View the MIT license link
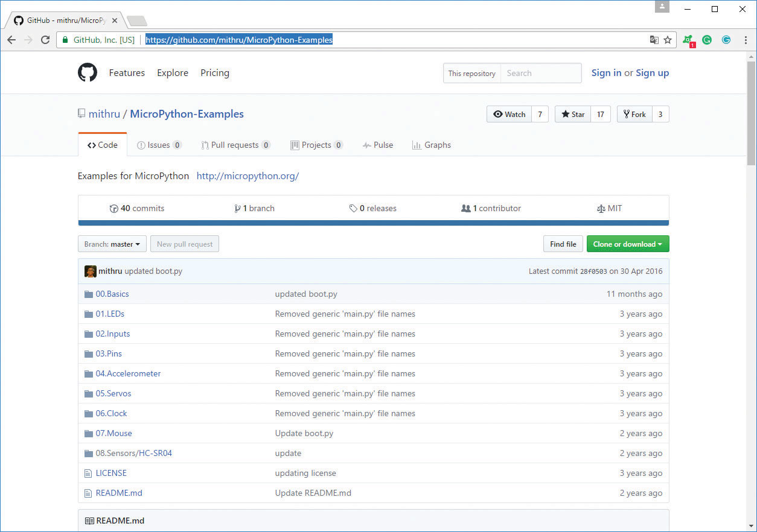This screenshot has height=532, width=757. pos(609,209)
